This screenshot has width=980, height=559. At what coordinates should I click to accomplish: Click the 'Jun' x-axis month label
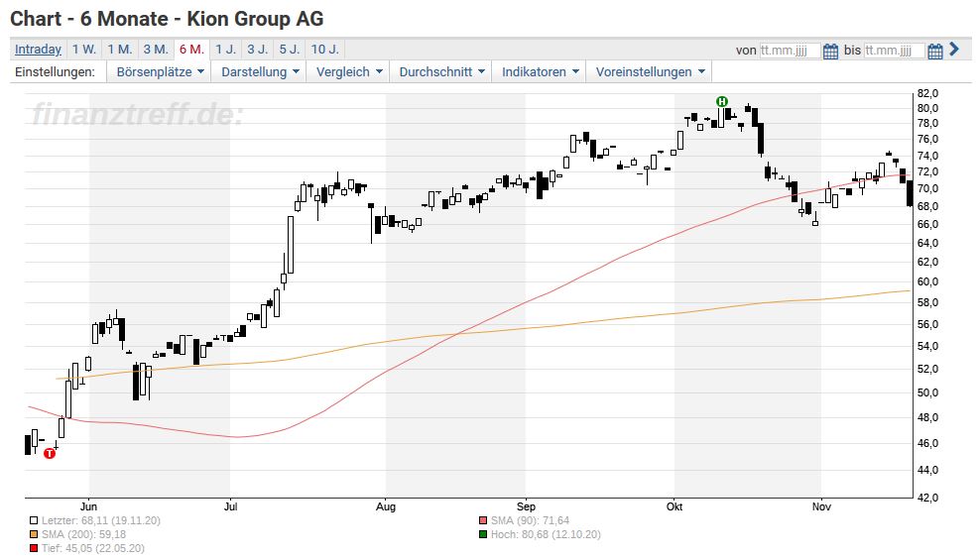tap(88, 506)
